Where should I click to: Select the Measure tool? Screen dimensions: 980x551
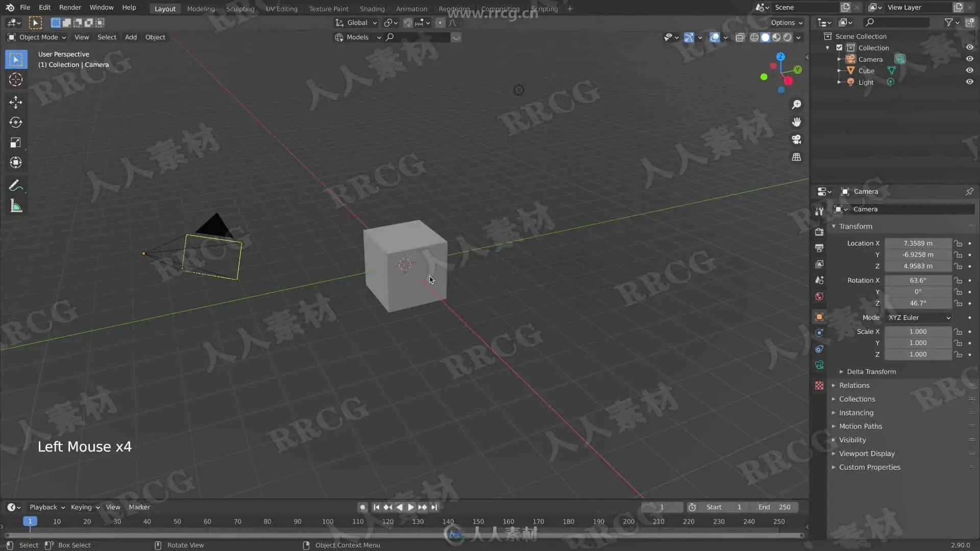point(15,207)
